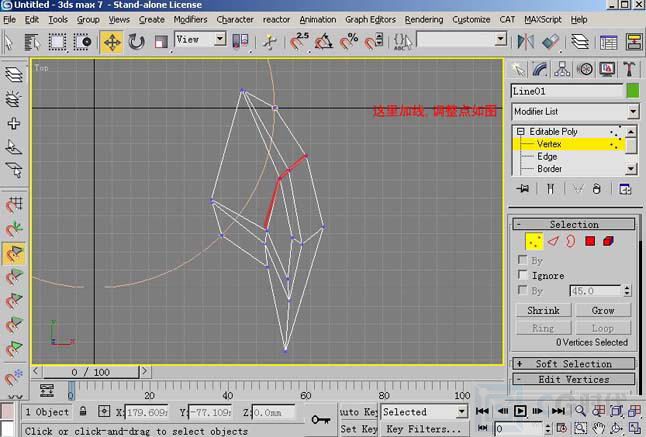Switch to Display command panel
Screen dimensions: 646x437
(x=607, y=69)
